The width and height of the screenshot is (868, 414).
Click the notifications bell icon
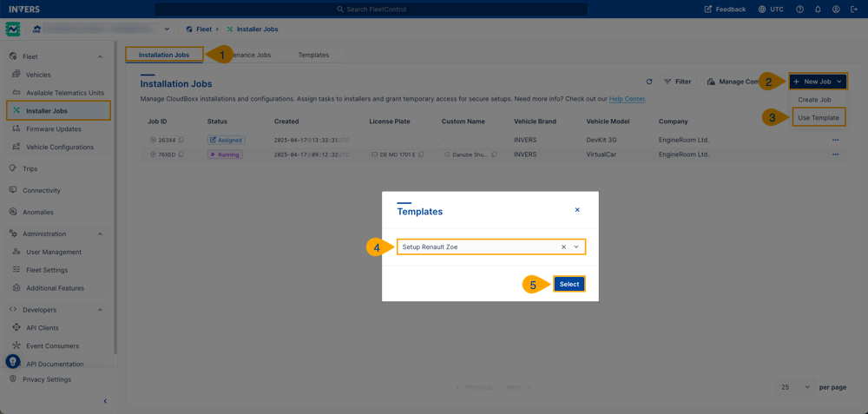(818, 10)
